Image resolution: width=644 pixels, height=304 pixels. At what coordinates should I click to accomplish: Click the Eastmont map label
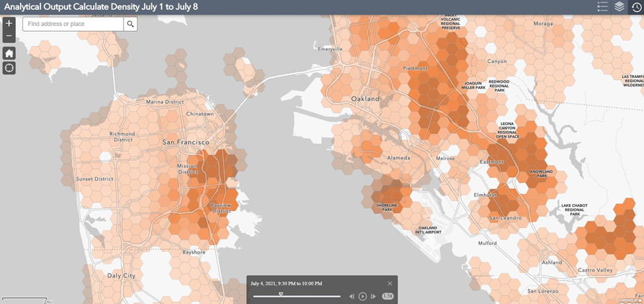point(491,162)
